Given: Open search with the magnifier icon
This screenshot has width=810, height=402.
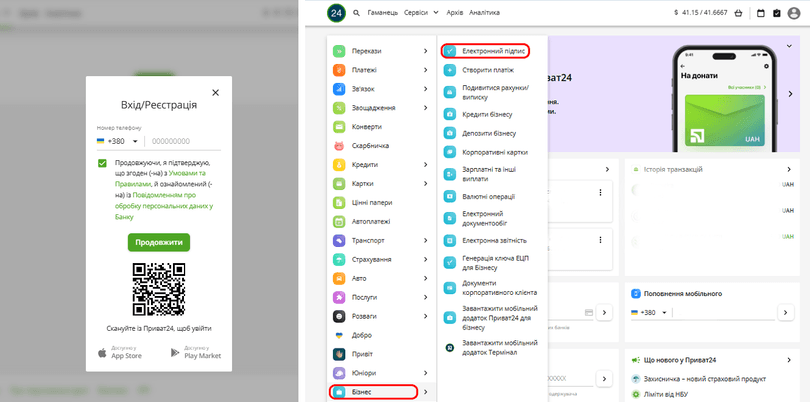Looking at the screenshot, I should point(357,13).
